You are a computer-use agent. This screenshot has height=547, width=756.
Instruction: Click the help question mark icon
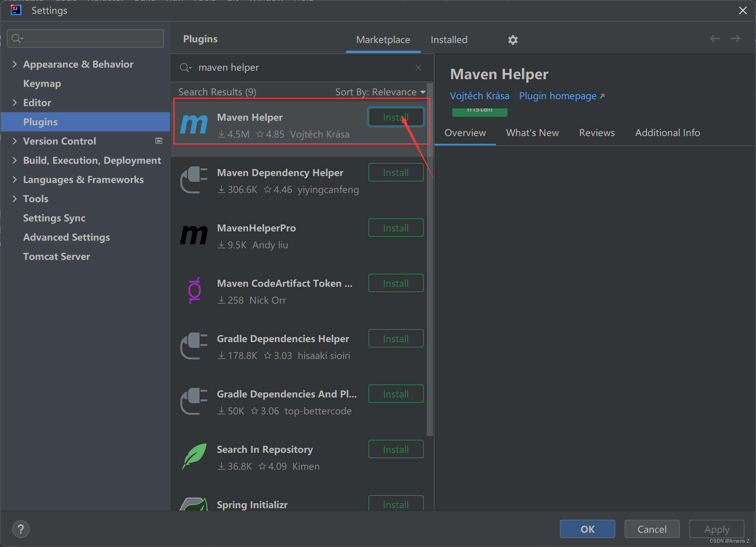(21, 529)
